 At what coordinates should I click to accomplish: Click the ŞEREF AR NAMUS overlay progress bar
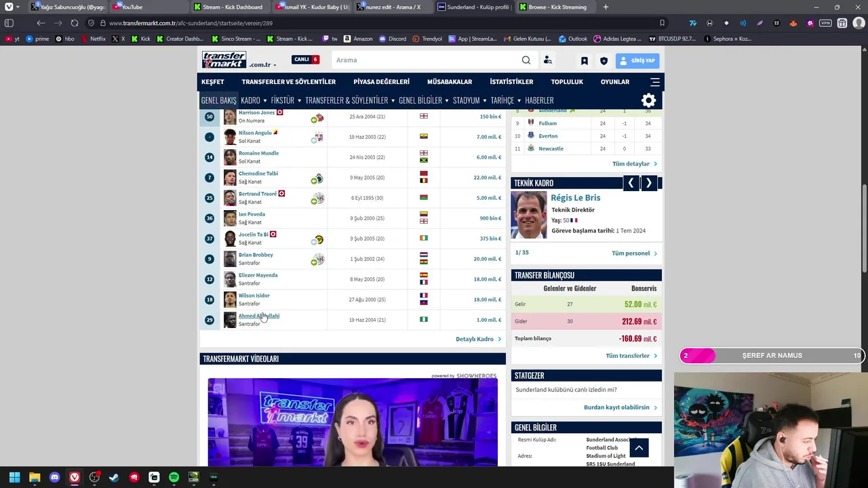[772, 356]
